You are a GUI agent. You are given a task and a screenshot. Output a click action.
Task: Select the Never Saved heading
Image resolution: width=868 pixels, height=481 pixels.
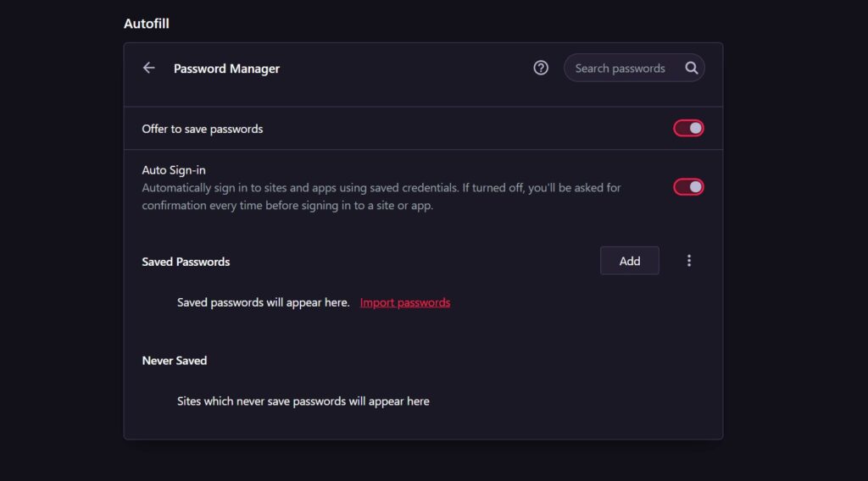[x=175, y=360]
